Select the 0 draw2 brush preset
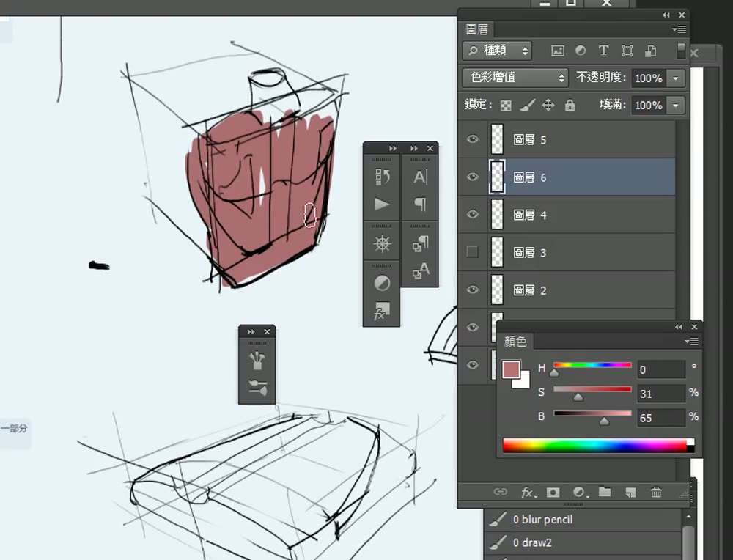 tap(583, 542)
